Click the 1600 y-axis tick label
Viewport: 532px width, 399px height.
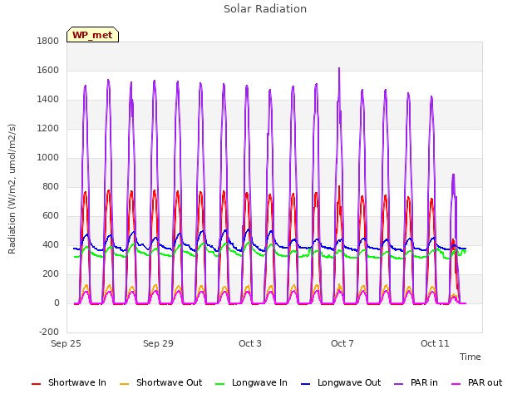click(48, 70)
